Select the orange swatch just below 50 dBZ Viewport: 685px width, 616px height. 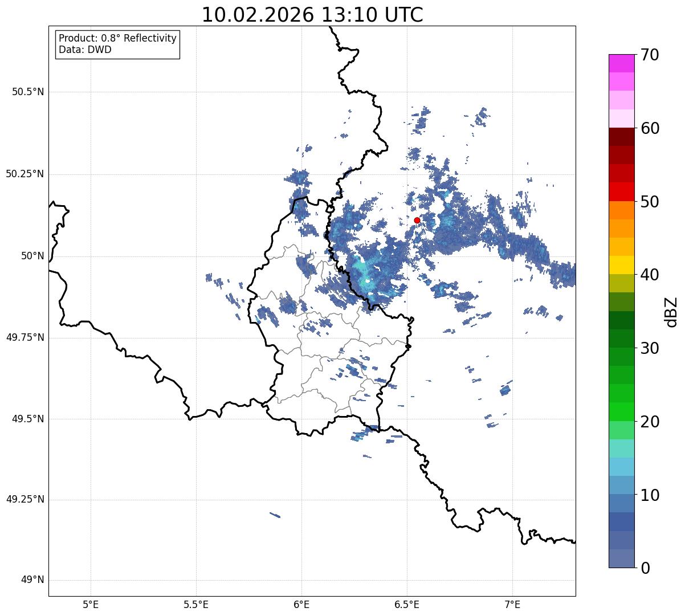pyautogui.click(x=621, y=210)
